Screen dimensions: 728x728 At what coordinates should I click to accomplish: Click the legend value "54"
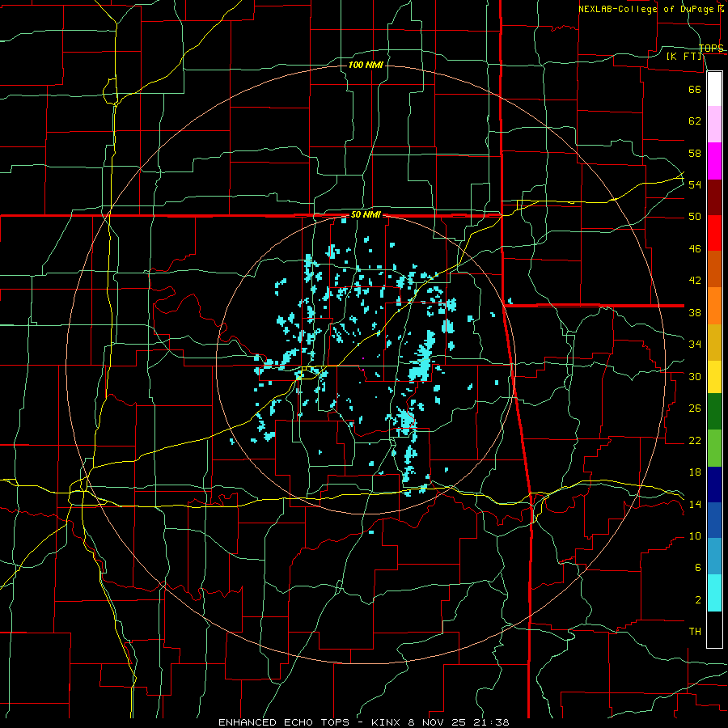(x=695, y=184)
